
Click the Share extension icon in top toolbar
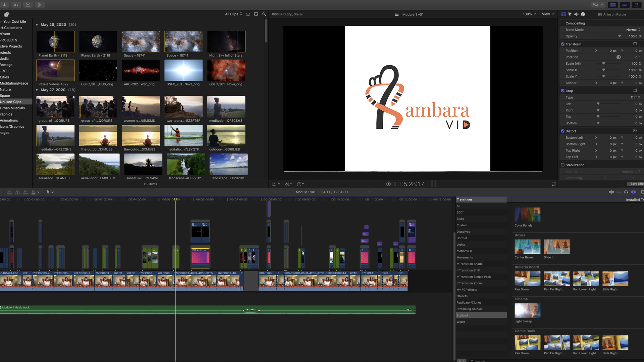pos(40,5)
